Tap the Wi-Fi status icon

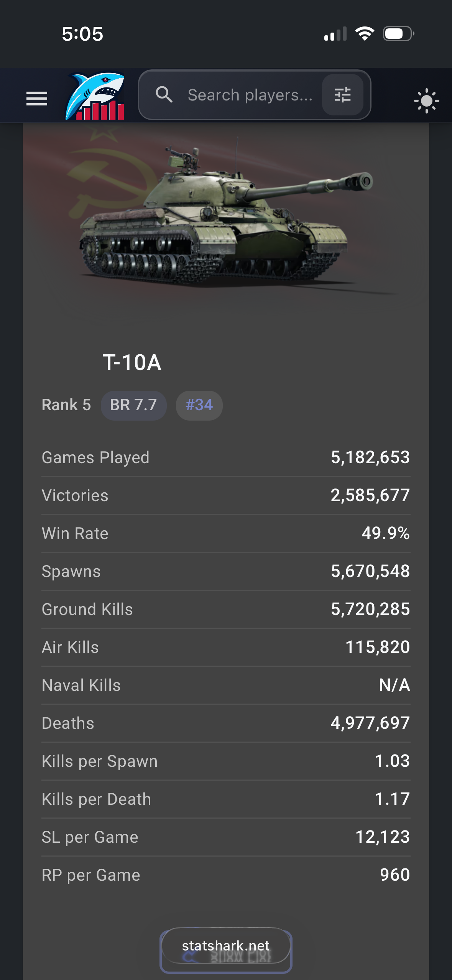[x=365, y=34]
